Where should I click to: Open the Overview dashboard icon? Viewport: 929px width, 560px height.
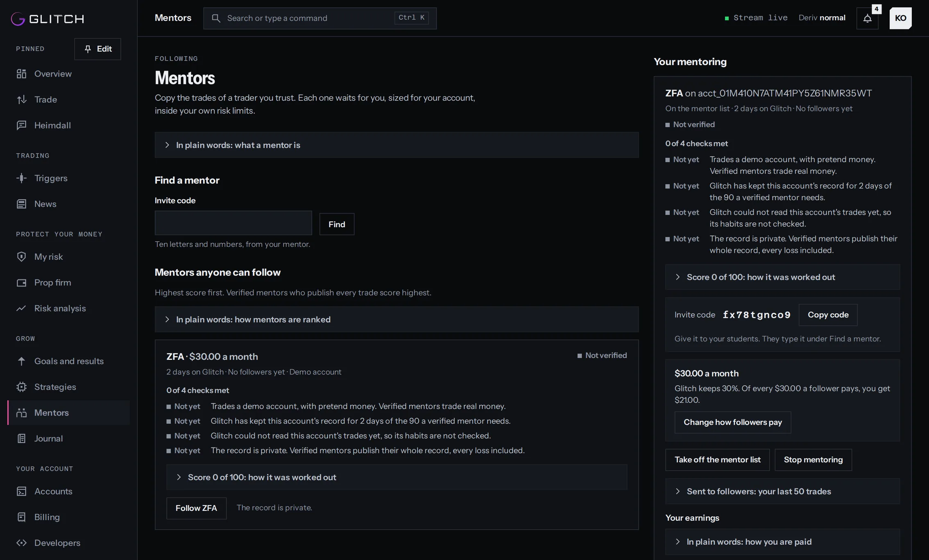[21, 74]
